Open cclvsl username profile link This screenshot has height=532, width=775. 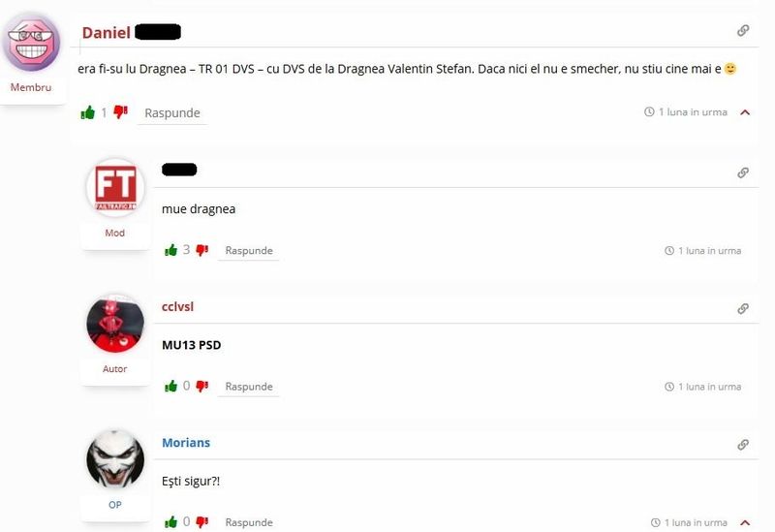point(177,306)
